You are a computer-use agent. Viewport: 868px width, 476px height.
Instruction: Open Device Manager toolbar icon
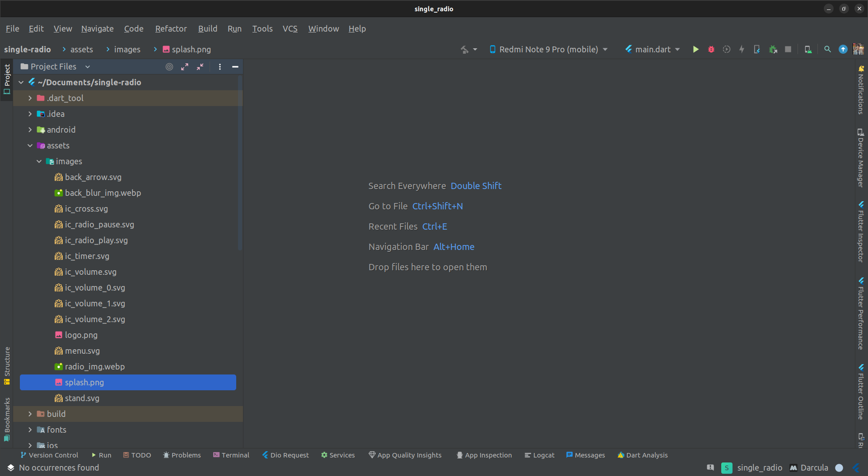pos(808,49)
